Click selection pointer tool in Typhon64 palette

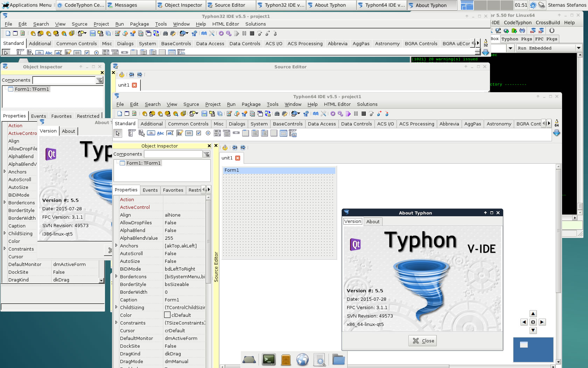118,133
